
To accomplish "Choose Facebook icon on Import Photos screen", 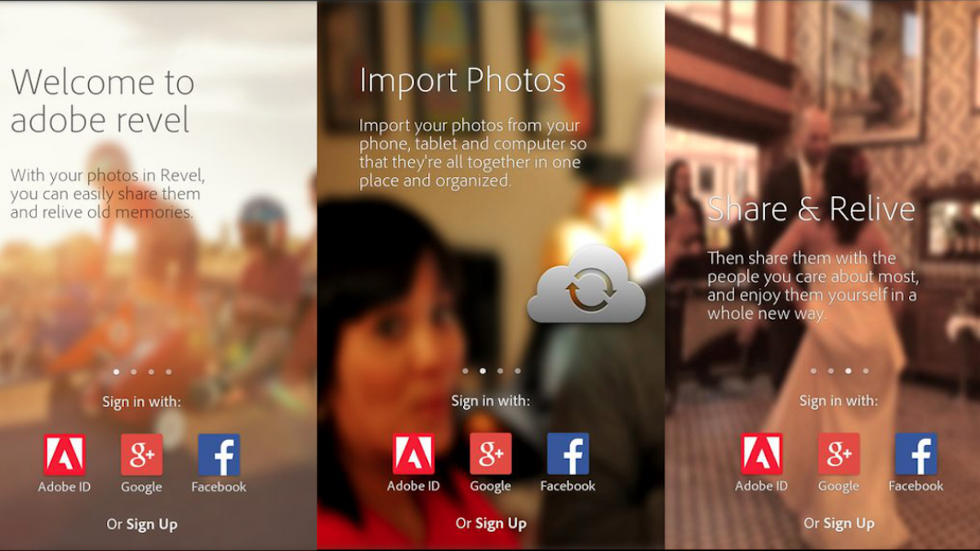I will pos(568,454).
